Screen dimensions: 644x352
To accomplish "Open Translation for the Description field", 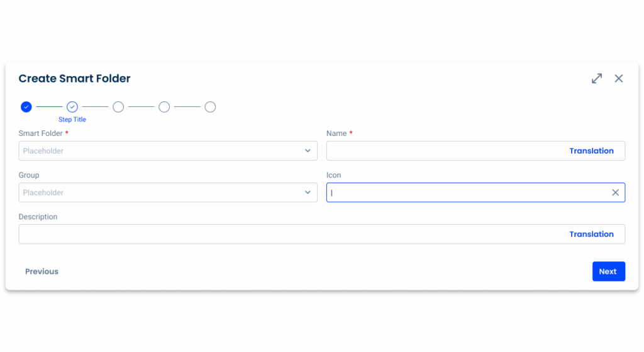I will coord(591,234).
